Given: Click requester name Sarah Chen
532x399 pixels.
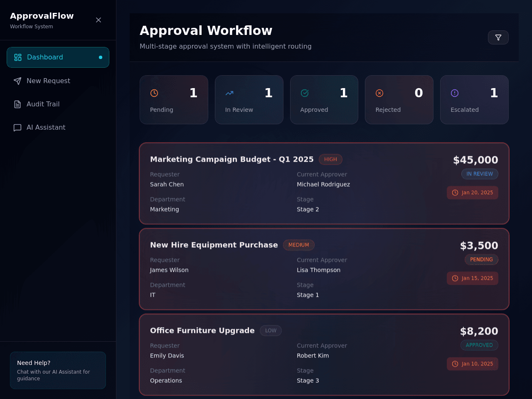Looking at the screenshot, I should [x=167, y=185].
